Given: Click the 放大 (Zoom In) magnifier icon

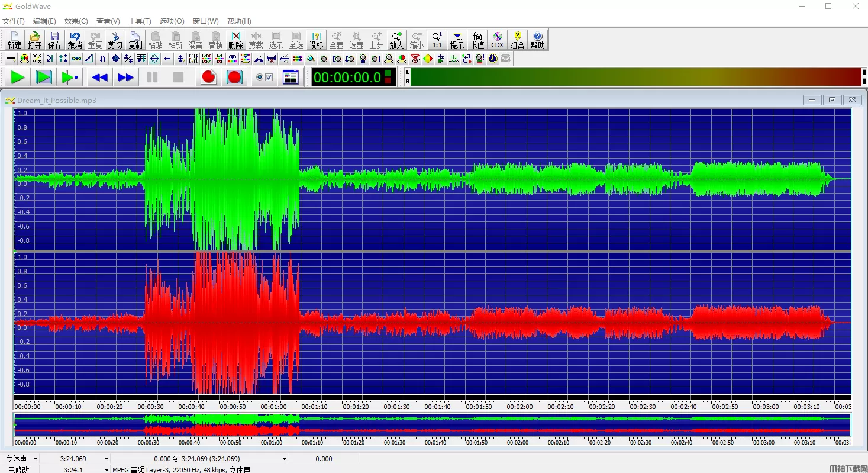Looking at the screenshot, I should tap(396, 40).
